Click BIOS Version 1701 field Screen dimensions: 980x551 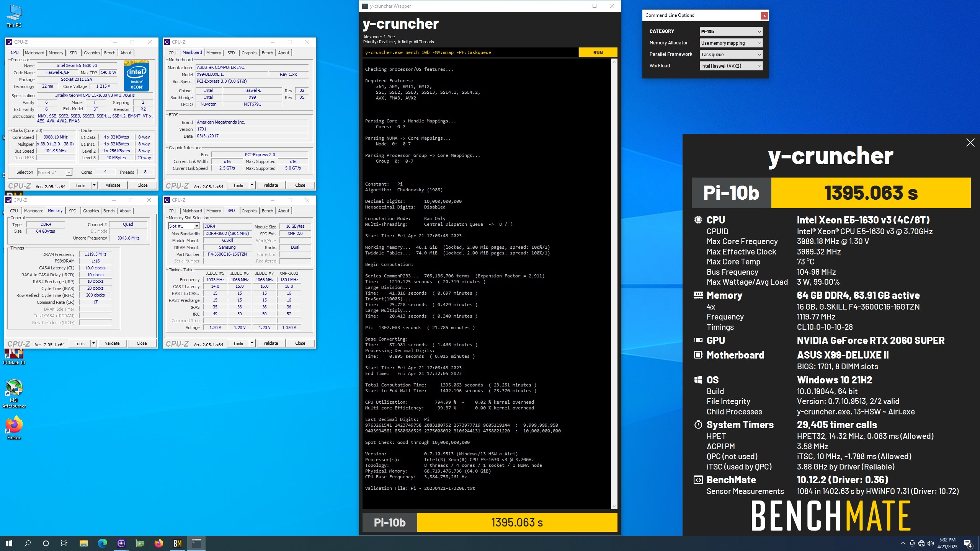click(x=252, y=129)
